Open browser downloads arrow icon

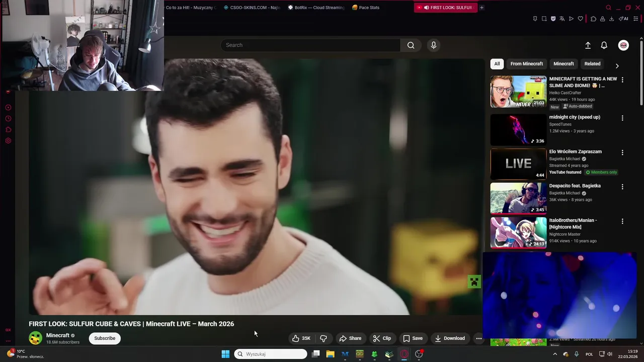(x=611, y=19)
